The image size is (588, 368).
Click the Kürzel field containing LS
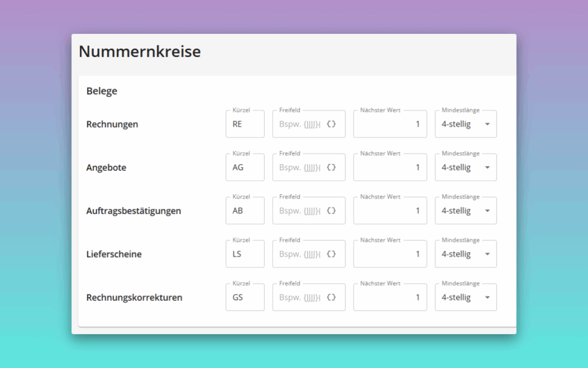tap(245, 254)
